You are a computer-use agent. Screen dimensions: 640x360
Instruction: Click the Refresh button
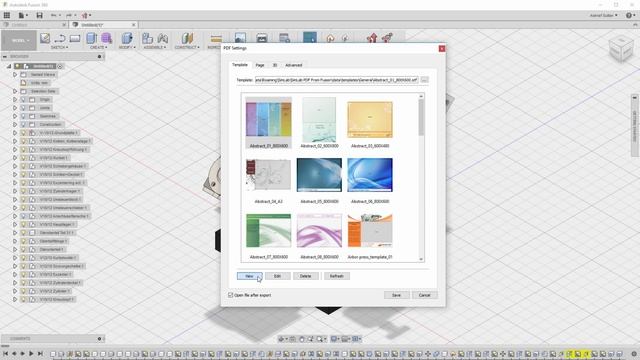coord(337,276)
